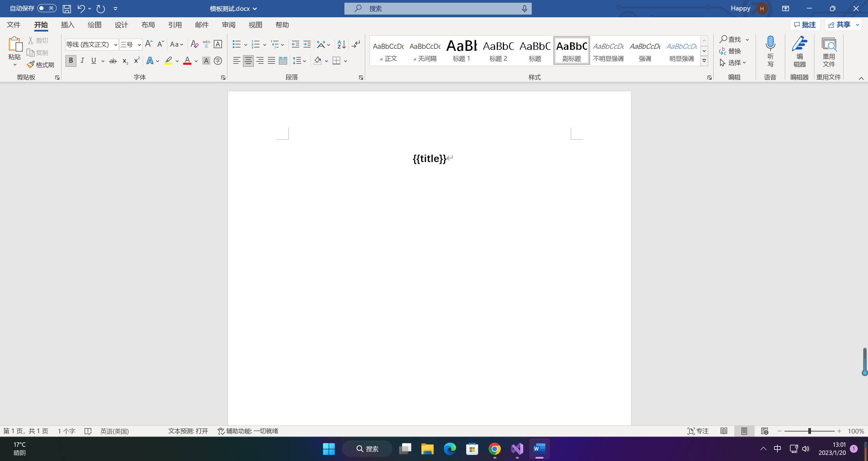Image resolution: width=868 pixels, height=461 pixels.
Task: Apply the 标题 1 heading style
Action: (x=461, y=51)
